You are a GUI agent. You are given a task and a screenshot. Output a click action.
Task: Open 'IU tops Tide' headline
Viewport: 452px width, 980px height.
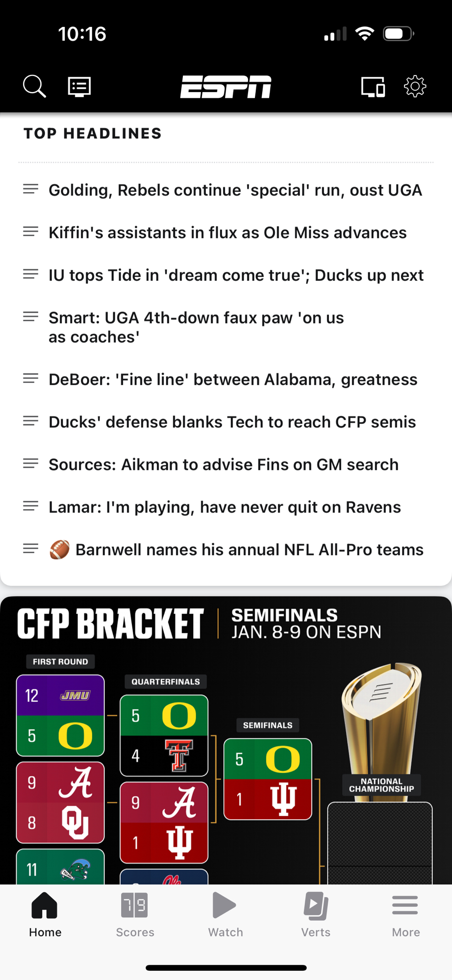pyautogui.click(x=236, y=275)
